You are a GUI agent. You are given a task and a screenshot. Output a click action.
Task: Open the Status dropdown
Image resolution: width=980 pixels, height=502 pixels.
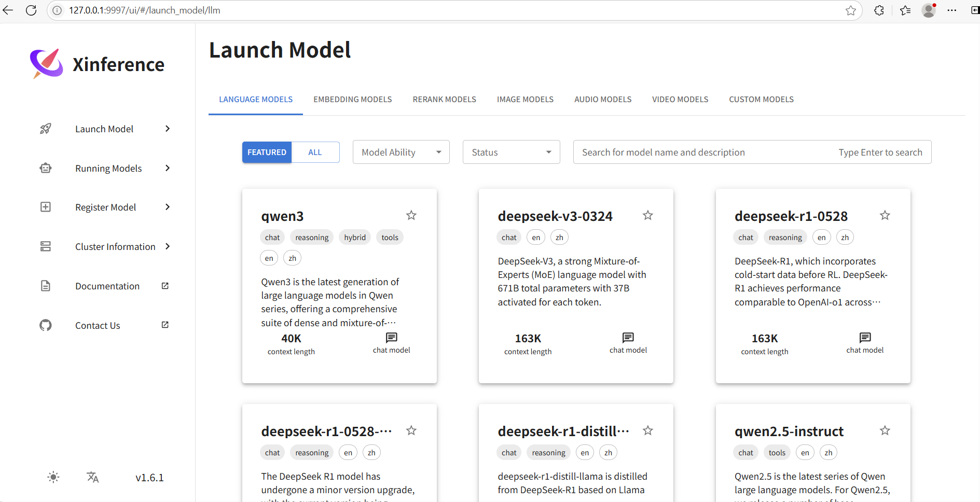coord(511,152)
